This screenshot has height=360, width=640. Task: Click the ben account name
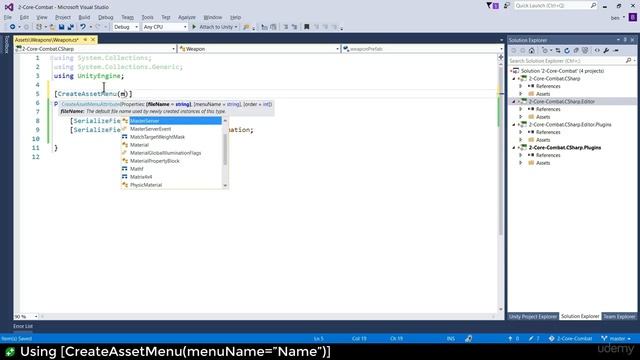(x=615, y=18)
